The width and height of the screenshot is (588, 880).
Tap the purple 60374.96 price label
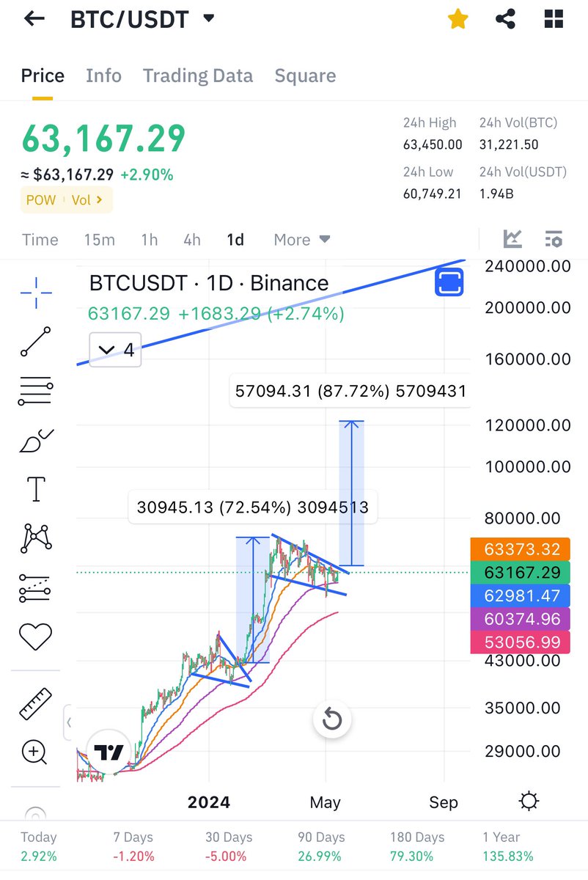tap(521, 620)
